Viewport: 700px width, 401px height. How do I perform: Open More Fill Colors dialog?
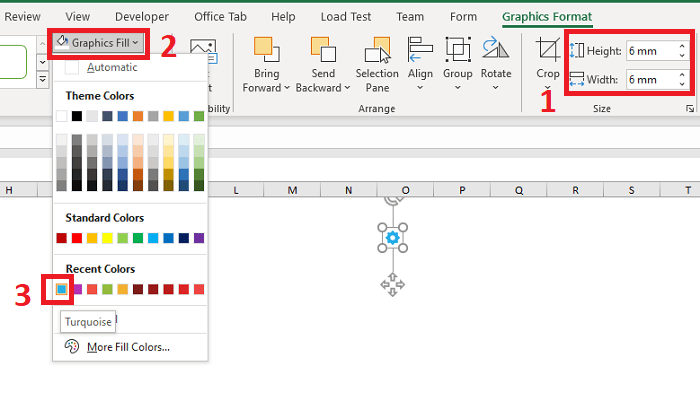click(130, 347)
